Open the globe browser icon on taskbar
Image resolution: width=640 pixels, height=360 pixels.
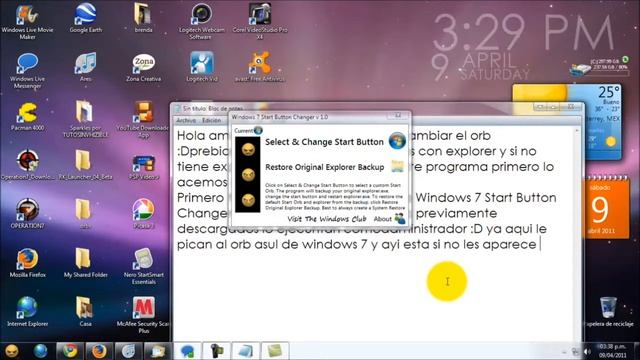pos(40,351)
